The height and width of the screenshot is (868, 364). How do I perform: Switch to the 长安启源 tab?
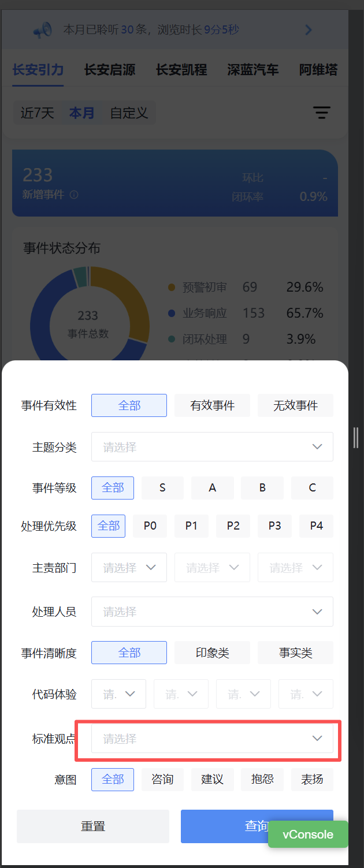coord(110,70)
